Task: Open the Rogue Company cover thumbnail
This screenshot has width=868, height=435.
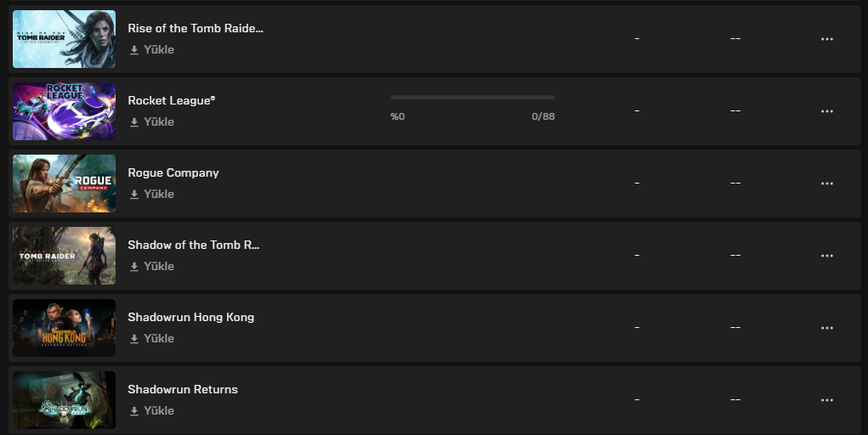Action: tap(65, 184)
